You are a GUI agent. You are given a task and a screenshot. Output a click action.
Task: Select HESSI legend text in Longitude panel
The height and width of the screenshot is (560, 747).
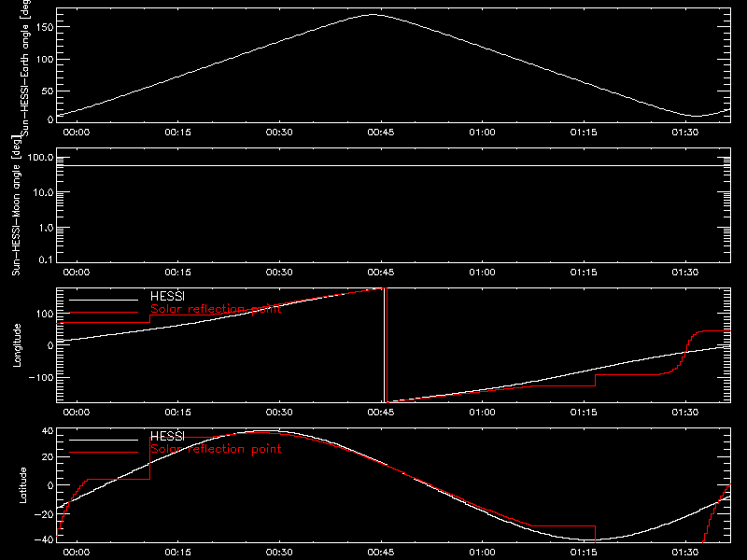tap(167, 297)
